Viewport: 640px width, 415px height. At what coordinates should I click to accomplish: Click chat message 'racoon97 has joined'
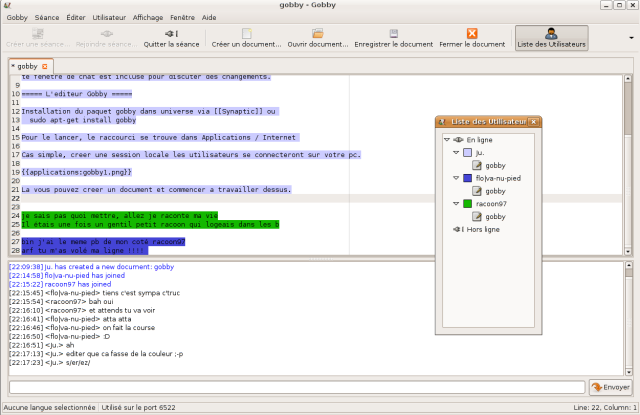pos(60,284)
